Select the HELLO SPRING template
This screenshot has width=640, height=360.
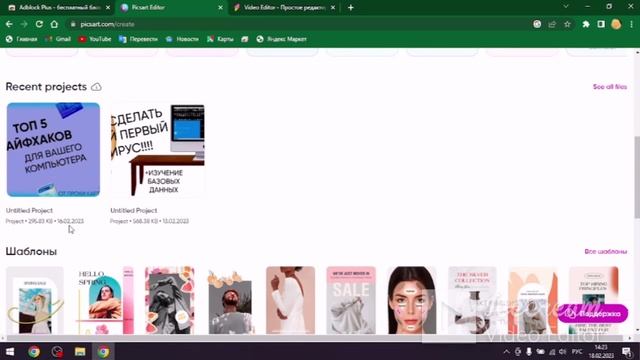[105, 300]
